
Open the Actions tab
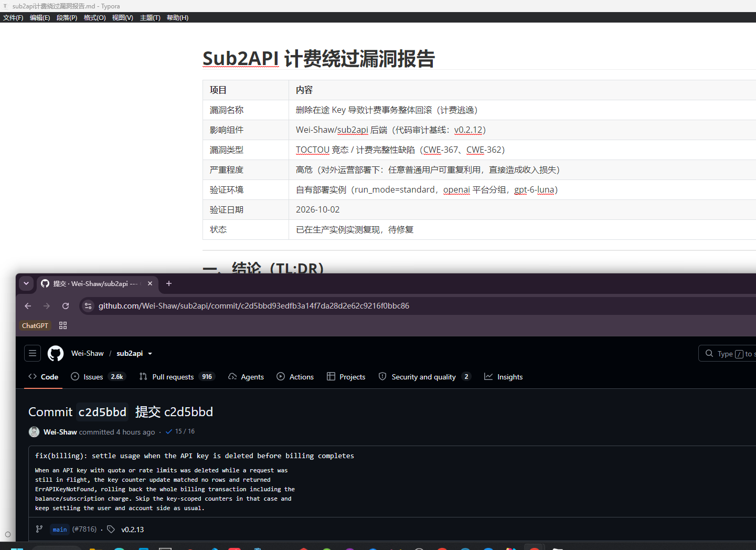click(295, 377)
